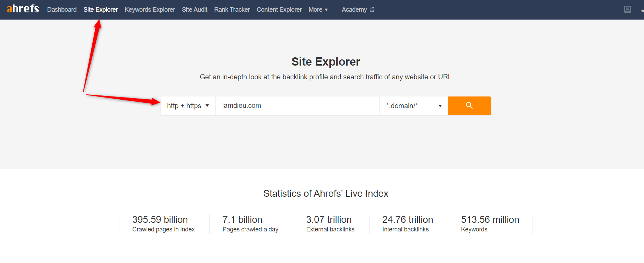Click the Ahrefs logo
The width and height of the screenshot is (644, 263).
(23, 9)
